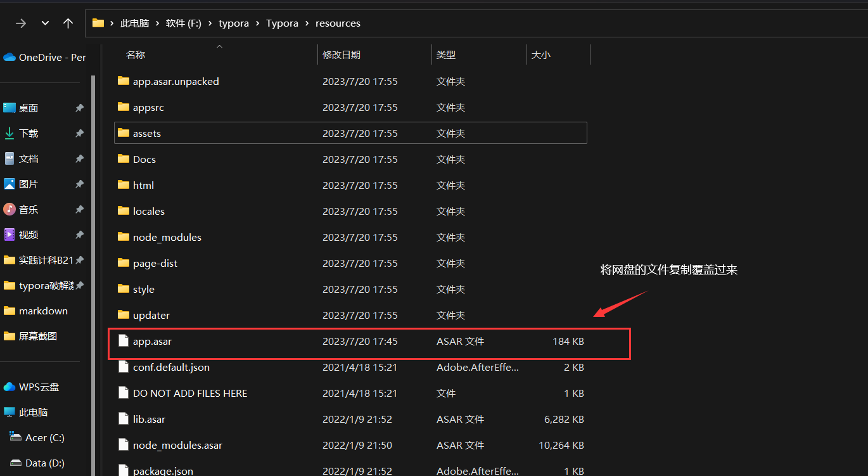Open the recent locations dropdown arrow

45,23
